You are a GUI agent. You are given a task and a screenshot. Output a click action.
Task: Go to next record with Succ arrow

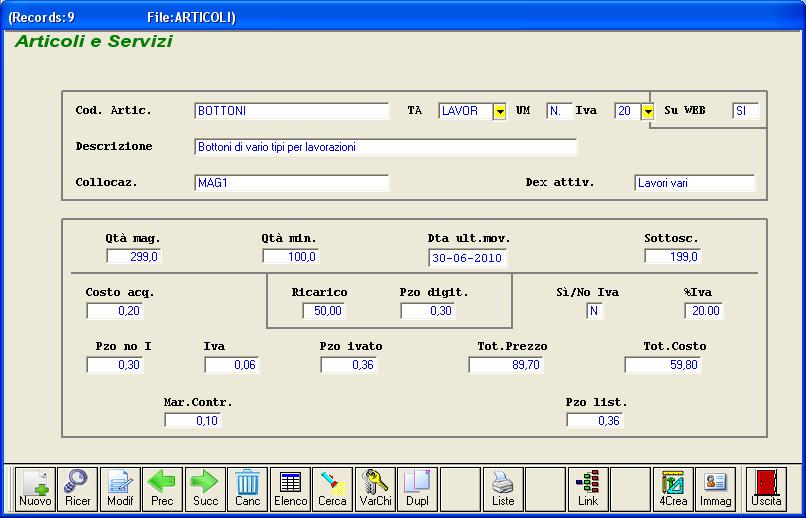click(x=205, y=489)
